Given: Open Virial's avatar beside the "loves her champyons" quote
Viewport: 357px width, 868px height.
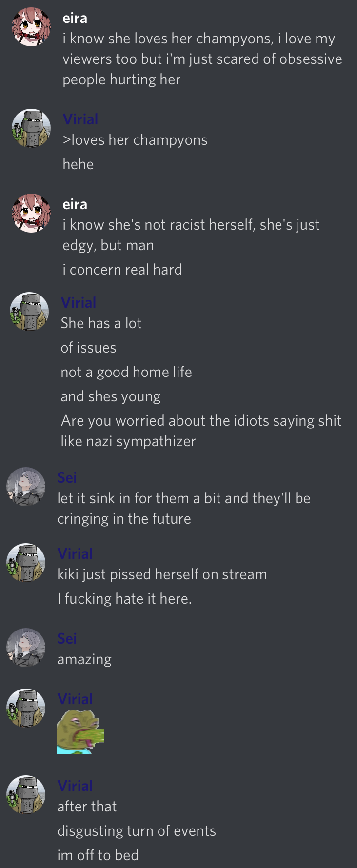Looking at the screenshot, I should tap(31, 128).
